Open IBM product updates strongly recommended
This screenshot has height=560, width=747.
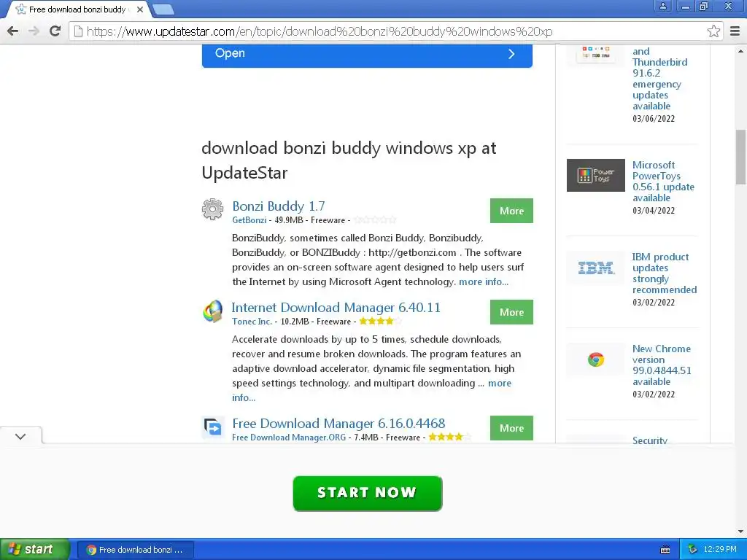(664, 273)
